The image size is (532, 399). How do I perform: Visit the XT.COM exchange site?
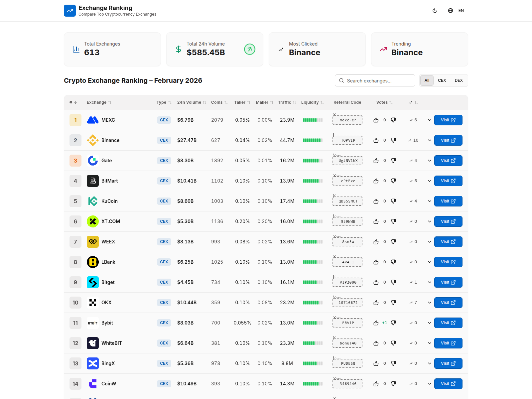(448, 221)
